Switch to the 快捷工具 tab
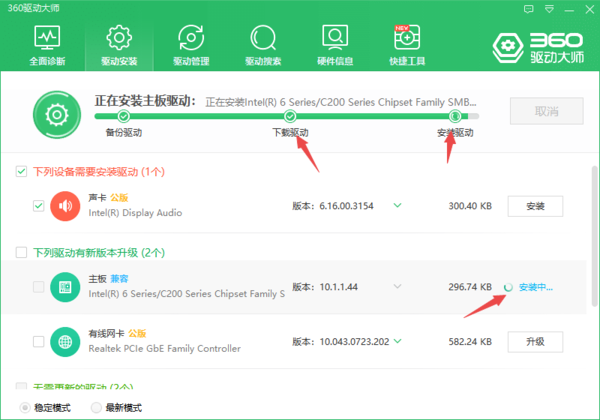 click(407, 46)
